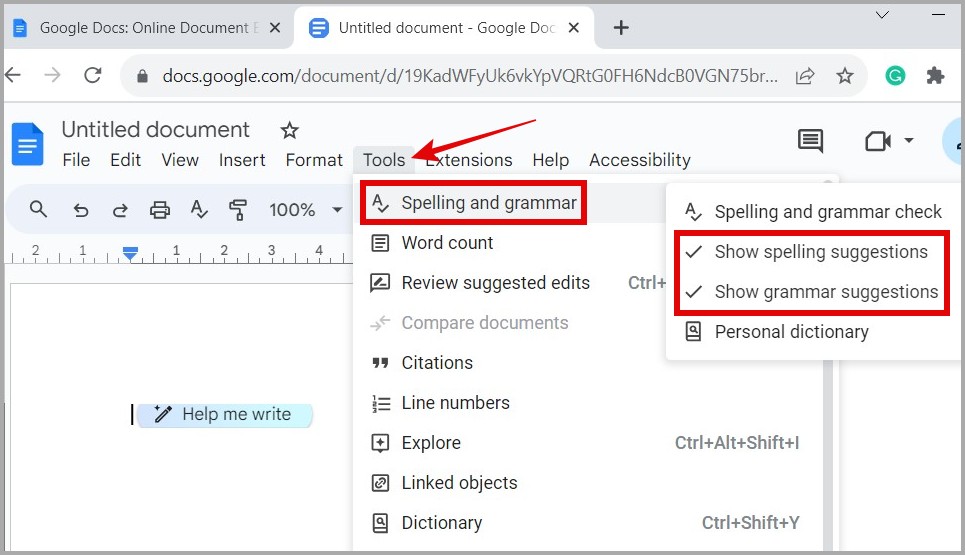
Task: Click the Help me write button
Action: [225, 415]
